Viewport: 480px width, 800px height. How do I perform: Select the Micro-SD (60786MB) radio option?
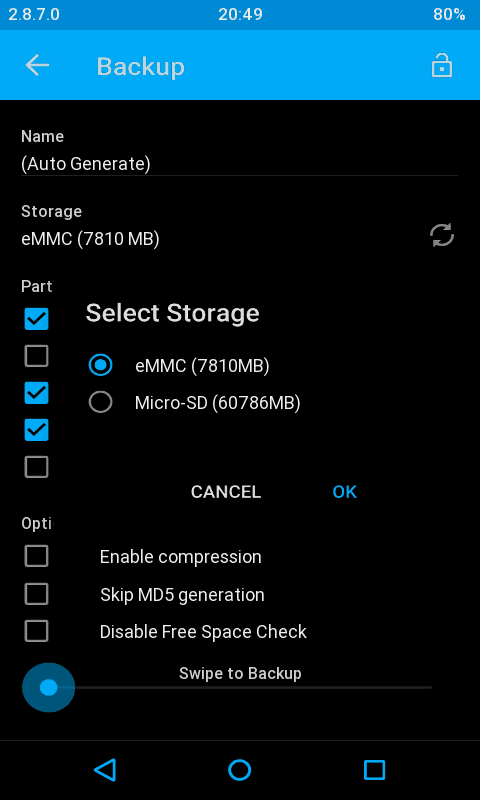[194, 403]
